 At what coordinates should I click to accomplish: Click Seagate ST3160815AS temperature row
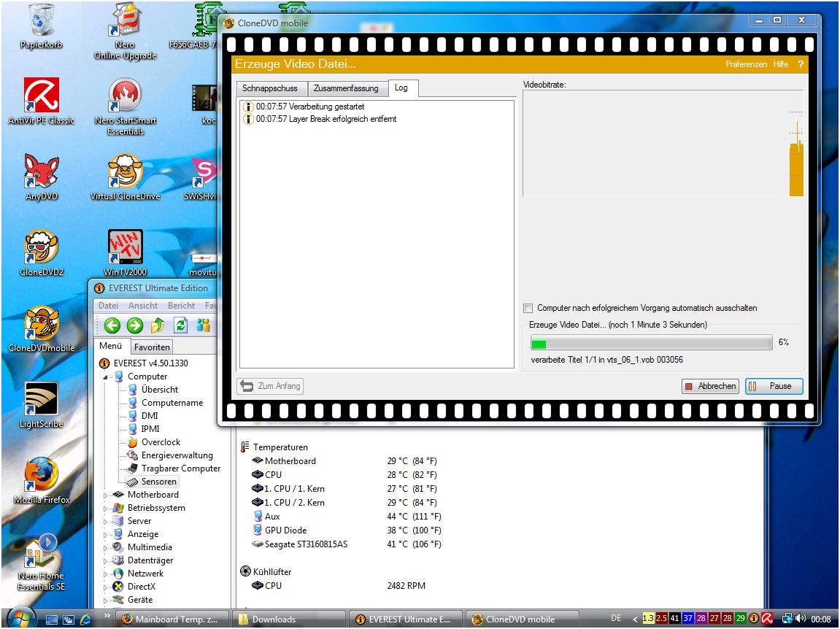pos(346,544)
